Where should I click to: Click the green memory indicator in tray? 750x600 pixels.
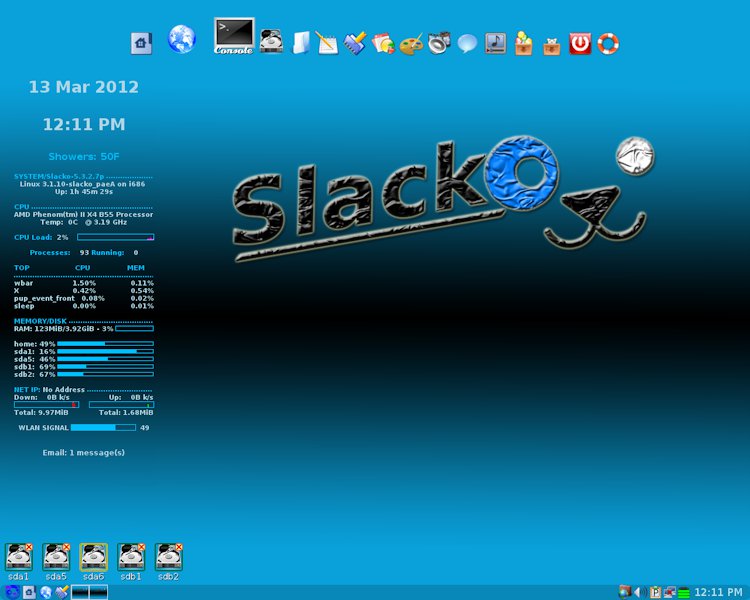coord(684,593)
